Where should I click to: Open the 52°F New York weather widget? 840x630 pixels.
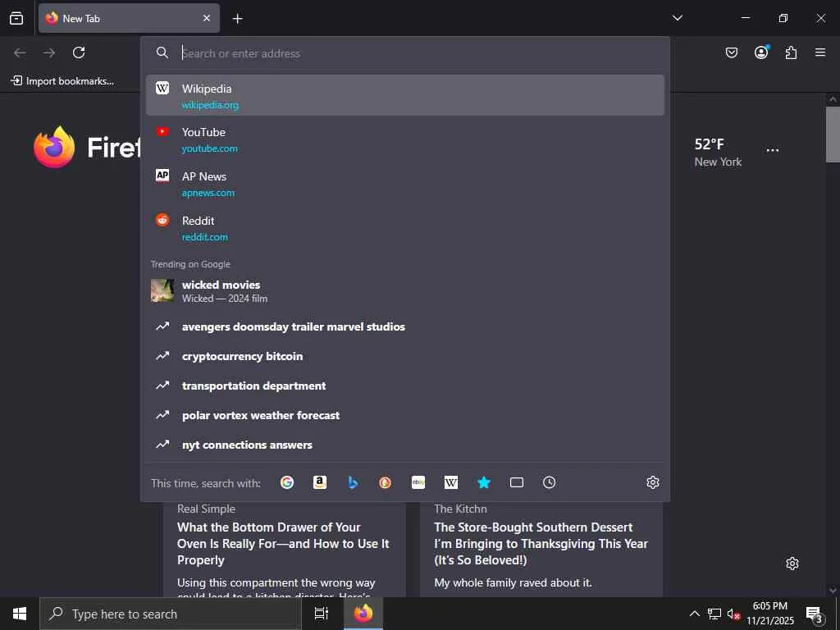tap(718, 152)
